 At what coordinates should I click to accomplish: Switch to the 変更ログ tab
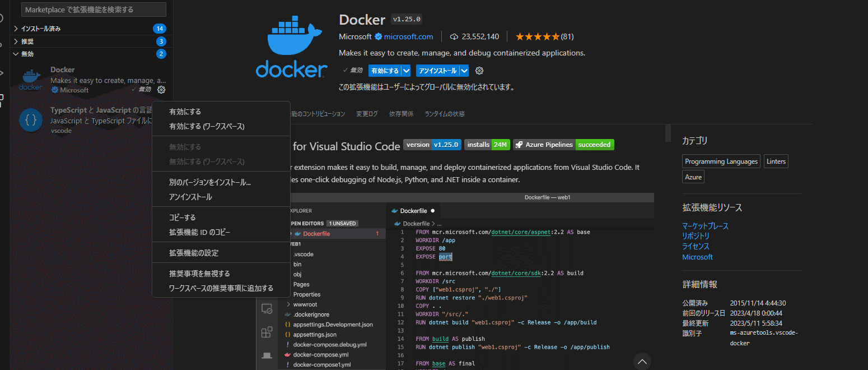[367, 114]
